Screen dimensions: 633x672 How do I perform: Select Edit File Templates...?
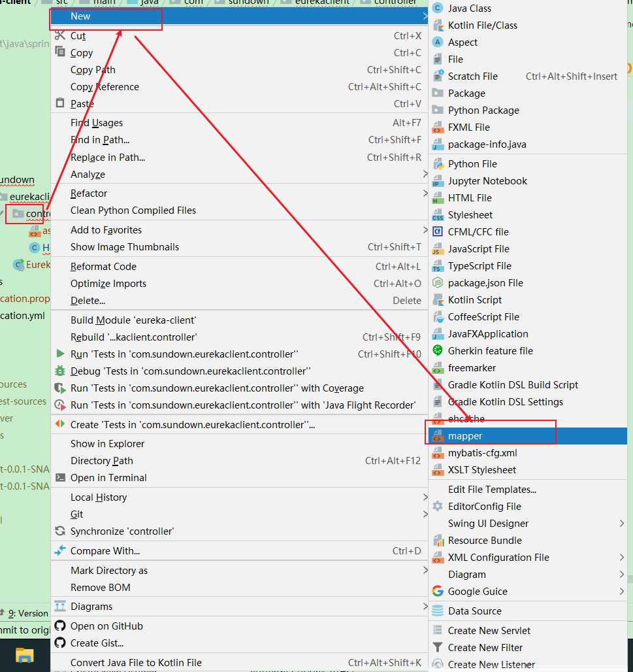[x=528, y=490]
